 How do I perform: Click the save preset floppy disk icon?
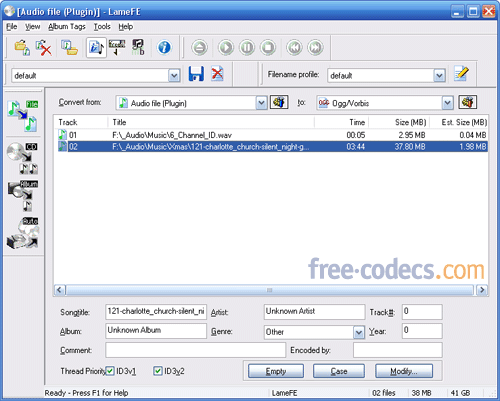tap(196, 74)
